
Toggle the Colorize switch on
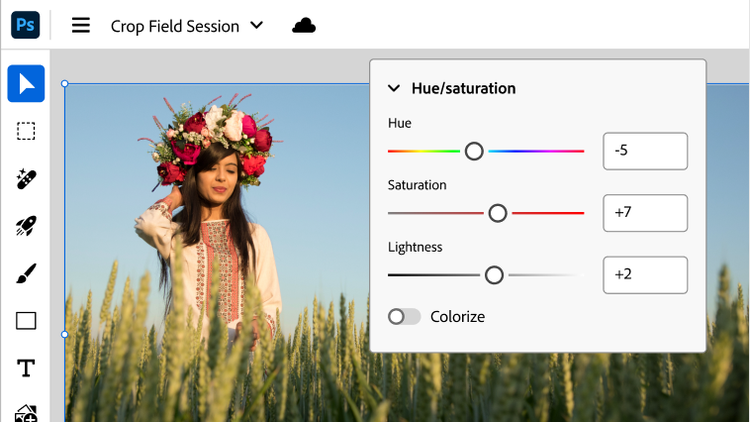click(x=404, y=316)
